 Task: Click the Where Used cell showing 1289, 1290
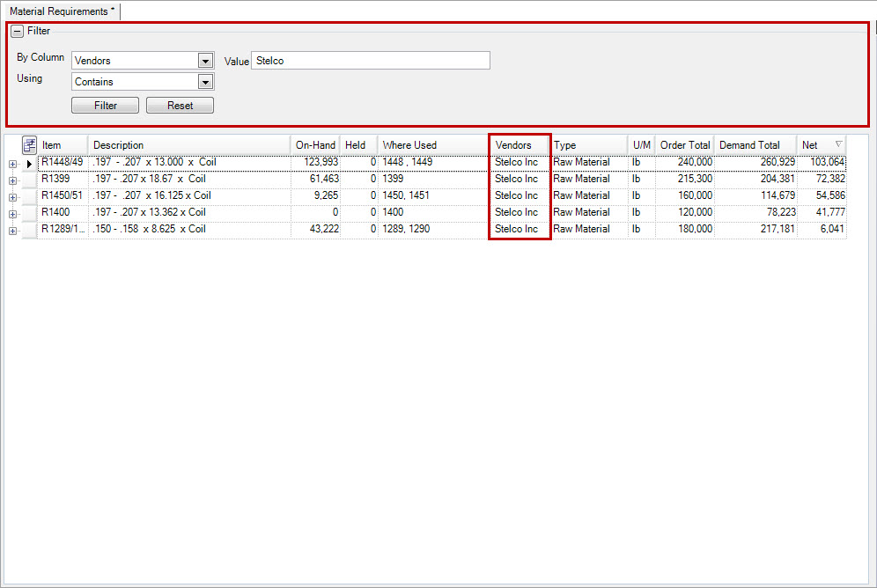click(431, 229)
